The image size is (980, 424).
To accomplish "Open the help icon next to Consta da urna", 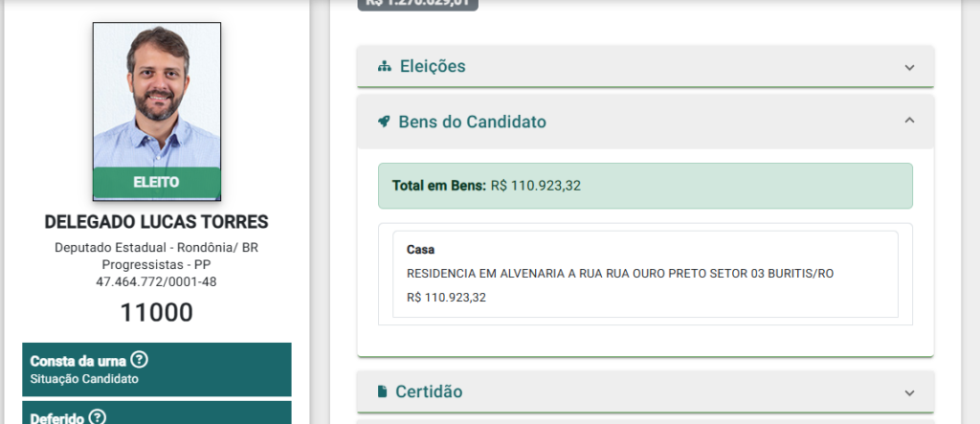I will [140, 360].
